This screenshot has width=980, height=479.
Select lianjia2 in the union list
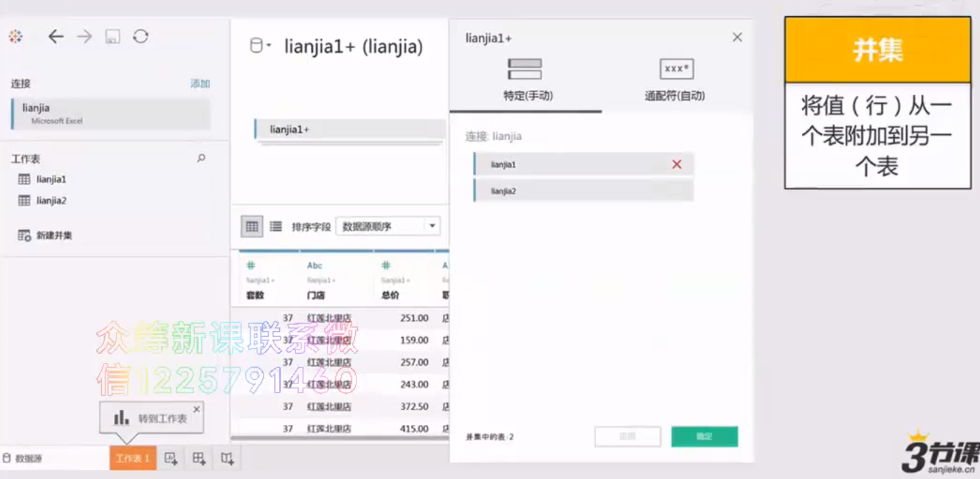[x=584, y=191]
